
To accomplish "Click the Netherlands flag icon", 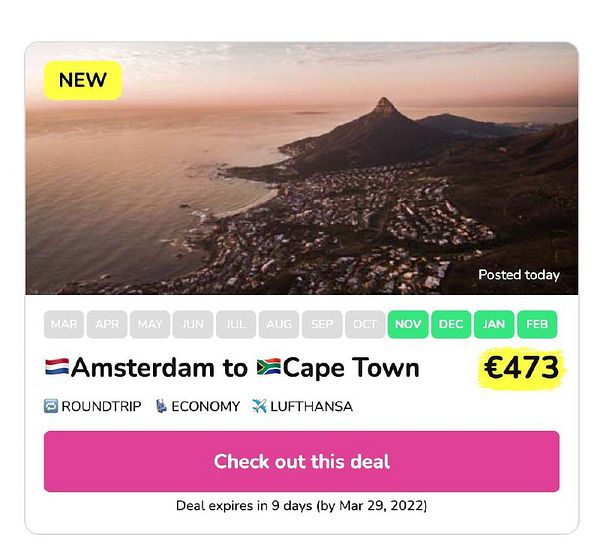I will pyautogui.click(x=57, y=367).
